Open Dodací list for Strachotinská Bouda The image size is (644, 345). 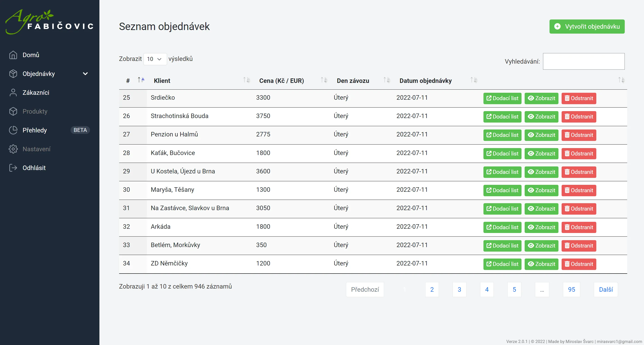click(x=502, y=116)
